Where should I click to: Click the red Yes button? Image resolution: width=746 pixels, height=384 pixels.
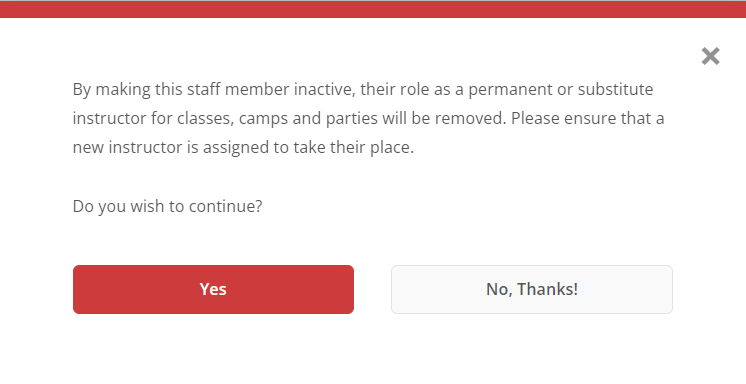tap(213, 289)
